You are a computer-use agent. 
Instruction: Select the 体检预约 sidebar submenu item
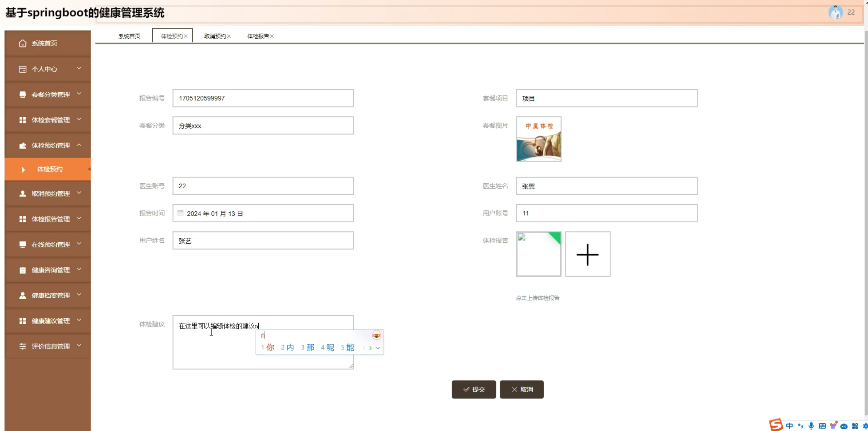[50, 169]
